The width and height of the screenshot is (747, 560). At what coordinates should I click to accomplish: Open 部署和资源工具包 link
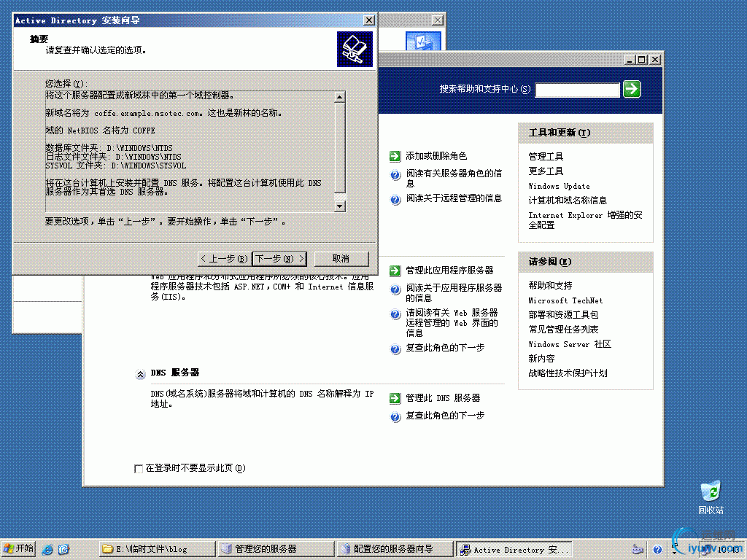coord(563,315)
